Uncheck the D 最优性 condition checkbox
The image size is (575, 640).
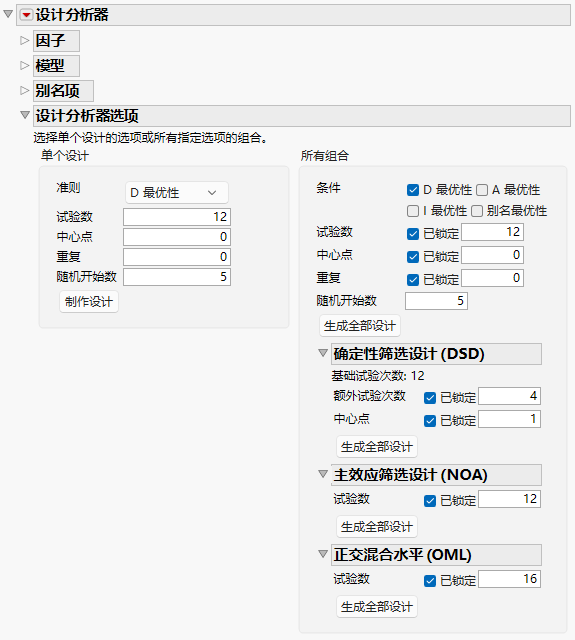(x=413, y=190)
